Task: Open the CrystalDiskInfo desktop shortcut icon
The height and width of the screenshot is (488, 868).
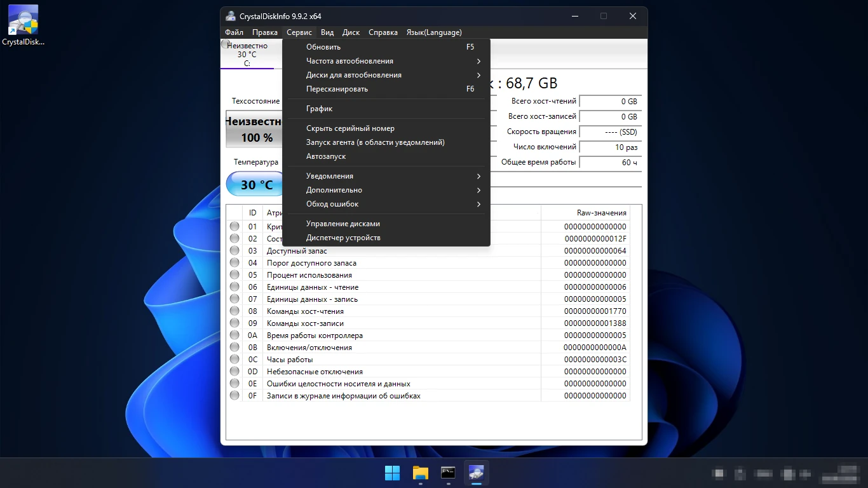Action: tap(23, 25)
